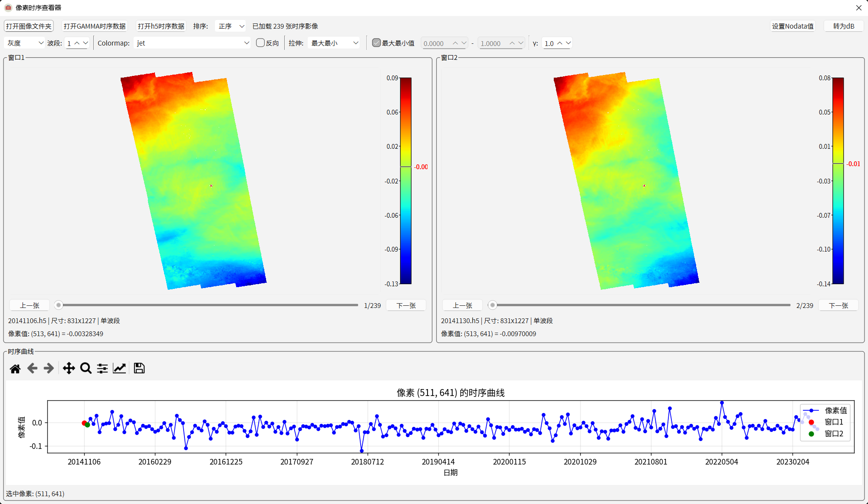
Task: Click the image slider handle in 窗口2
Action: click(492, 305)
